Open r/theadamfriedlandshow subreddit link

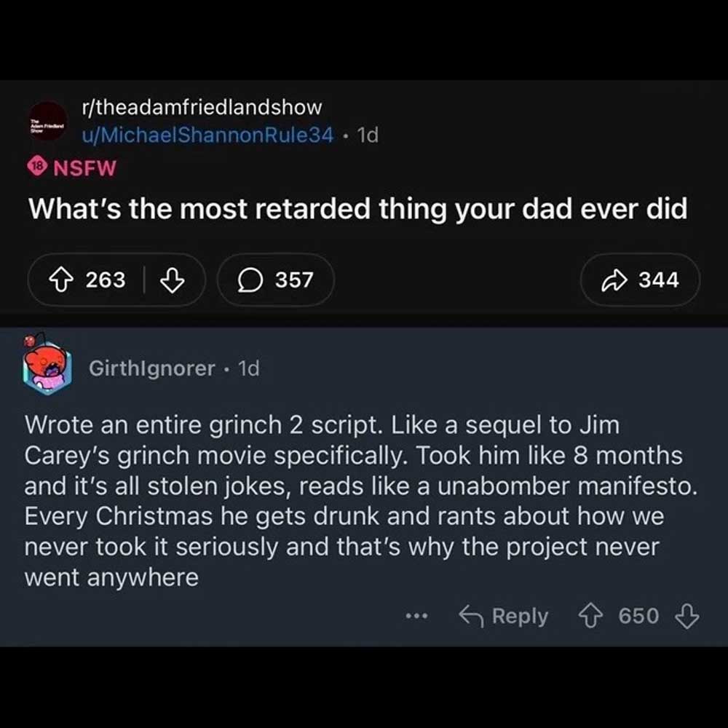pos(202,107)
